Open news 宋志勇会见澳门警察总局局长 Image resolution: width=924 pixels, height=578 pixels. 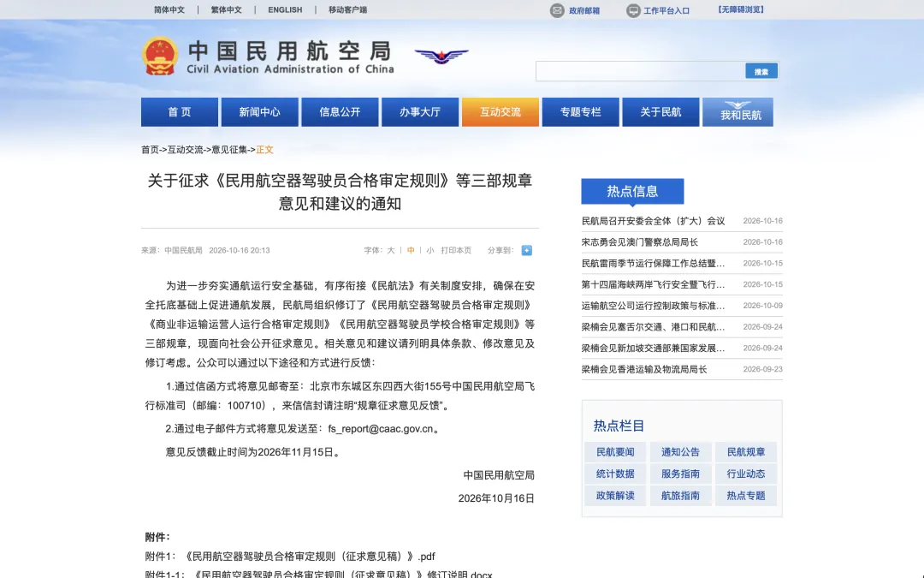[x=639, y=241]
